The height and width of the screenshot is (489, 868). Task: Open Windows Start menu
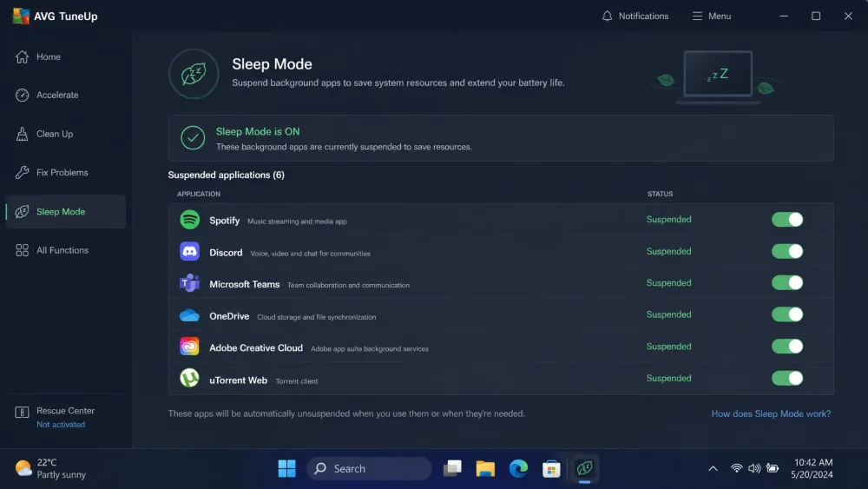[x=286, y=468]
